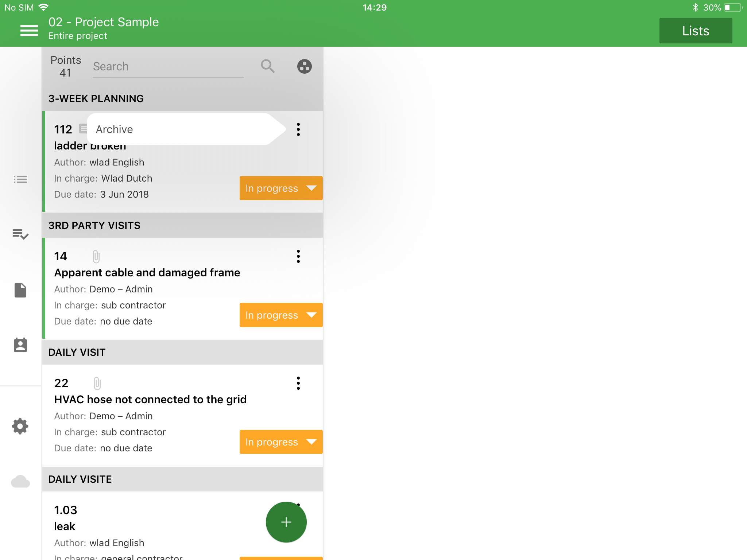Tap due date 3 Jun 2018
This screenshot has width=747, height=560.
coord(124,194)
